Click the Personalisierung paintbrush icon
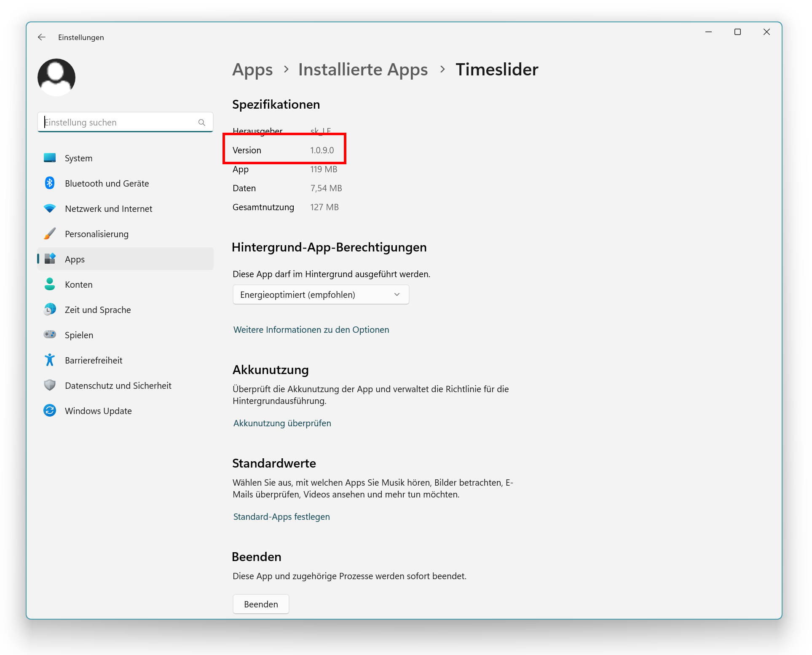 (x=50, y=234)
